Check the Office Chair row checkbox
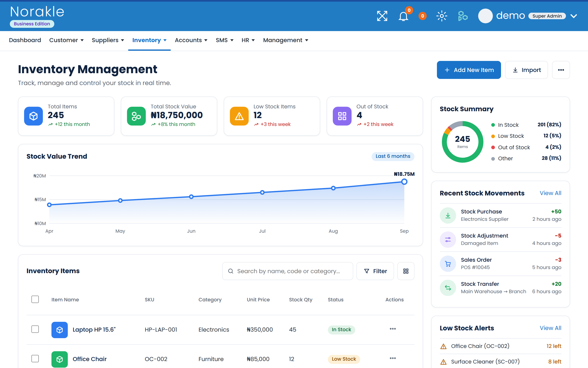 pos(35,359)
